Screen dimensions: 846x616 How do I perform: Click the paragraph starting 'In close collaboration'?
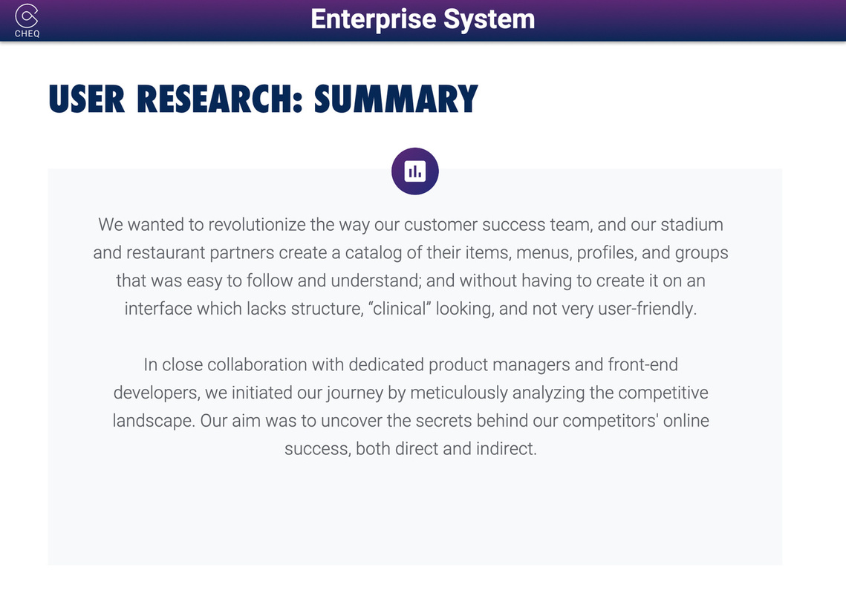411,407
